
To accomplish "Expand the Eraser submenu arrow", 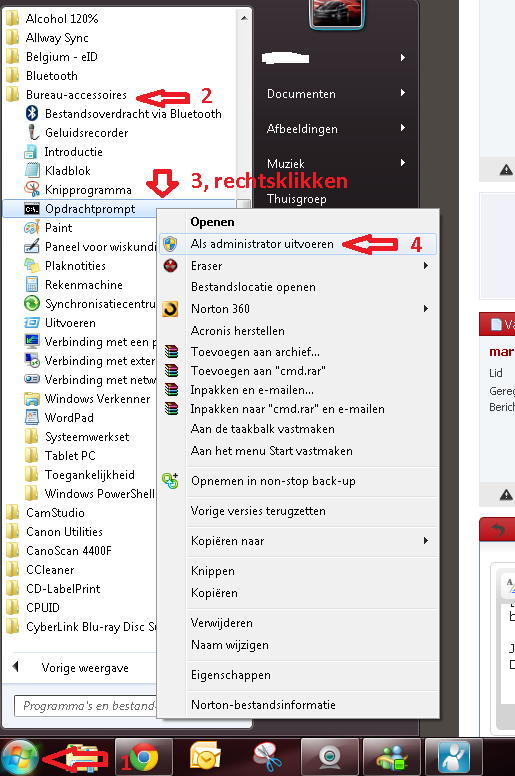I will (x=425, y=266).
